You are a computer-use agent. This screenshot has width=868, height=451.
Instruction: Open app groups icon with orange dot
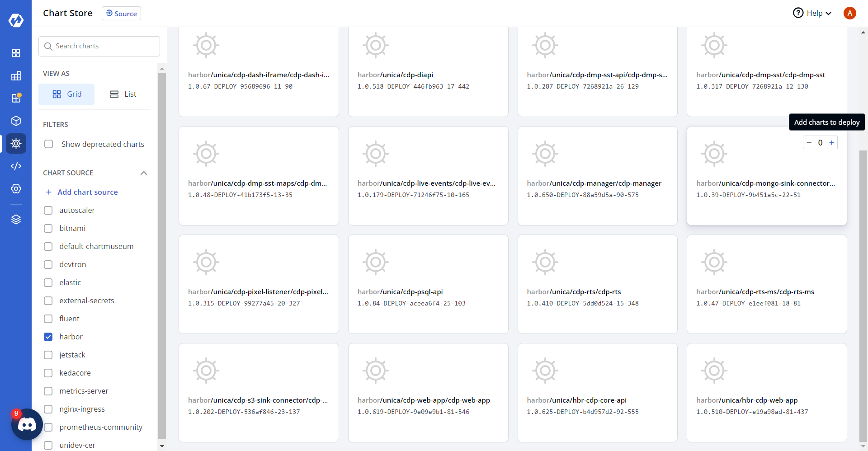click(x=16, y=98)
